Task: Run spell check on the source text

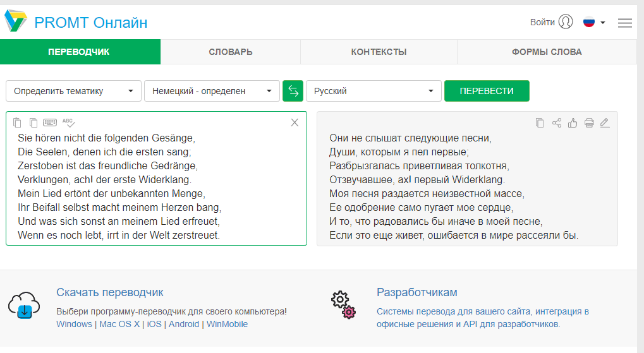Action: point(68,123)
